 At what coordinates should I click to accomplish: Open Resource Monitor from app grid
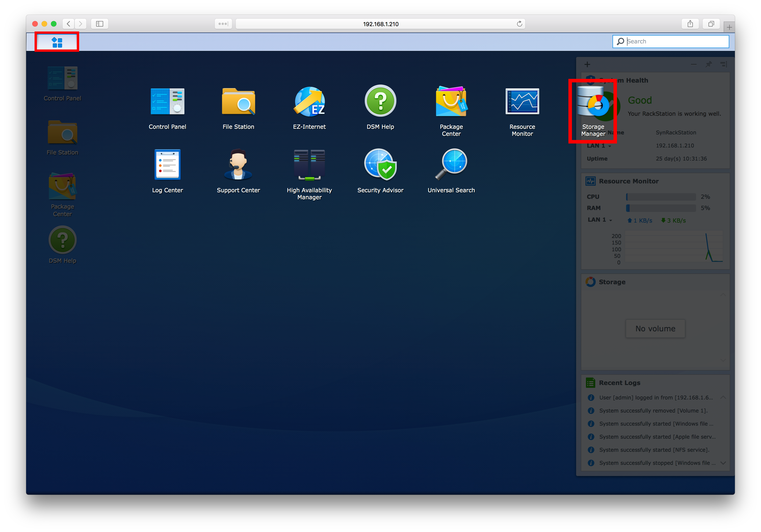pos(522,102)
